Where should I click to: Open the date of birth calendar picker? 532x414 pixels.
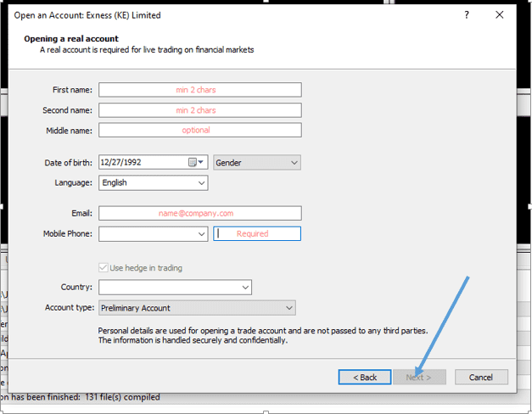[x=196, y=162]
